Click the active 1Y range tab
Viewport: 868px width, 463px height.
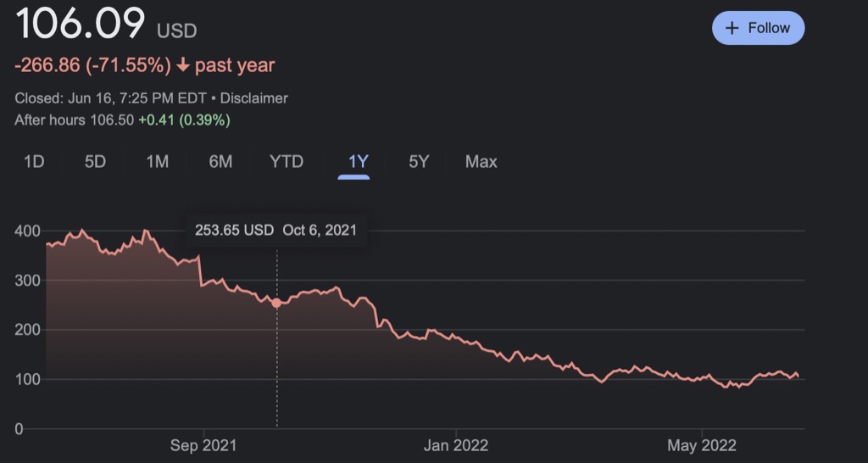point(353,161)
